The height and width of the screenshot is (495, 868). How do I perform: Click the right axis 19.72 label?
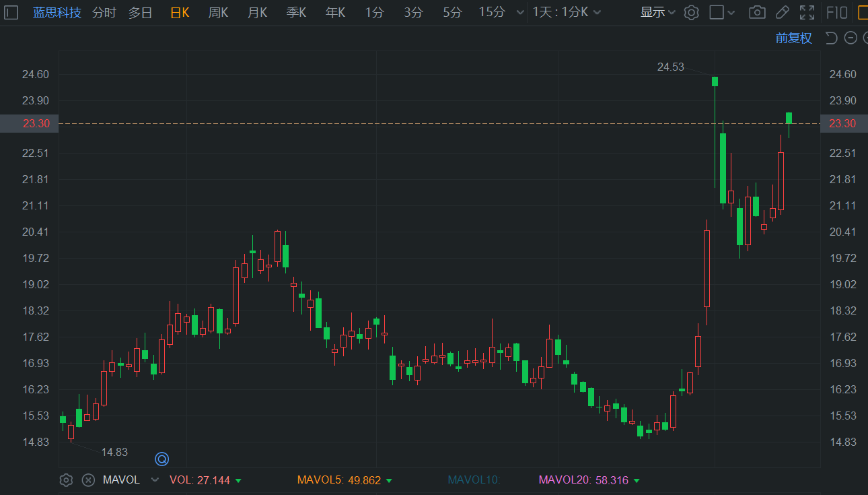coord(843,258)
